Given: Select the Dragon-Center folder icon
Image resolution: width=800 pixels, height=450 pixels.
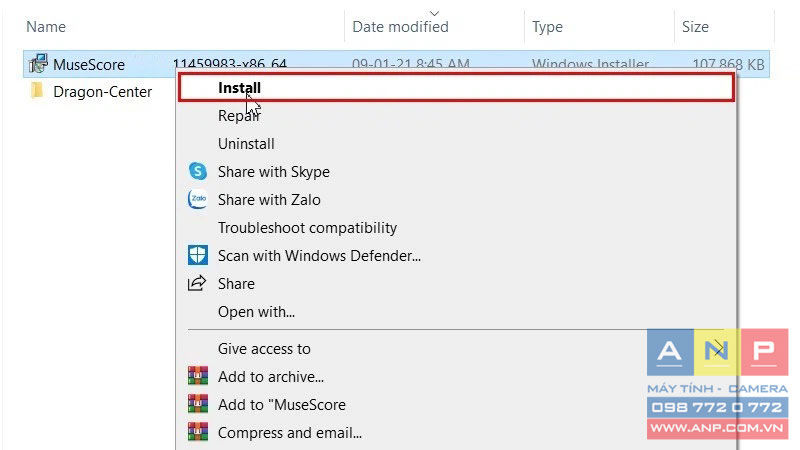Looking at the screenshot, I should coord(37,91).
